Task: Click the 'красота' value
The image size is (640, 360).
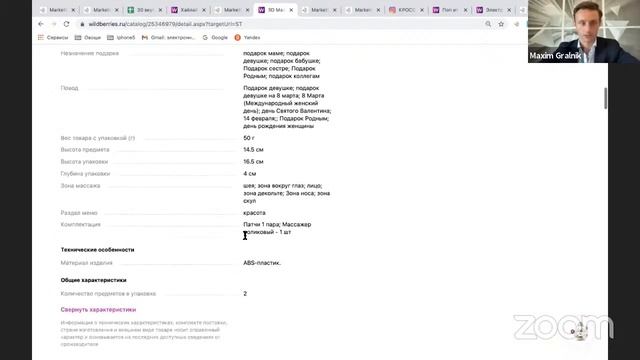Action: tap(254, 213)
